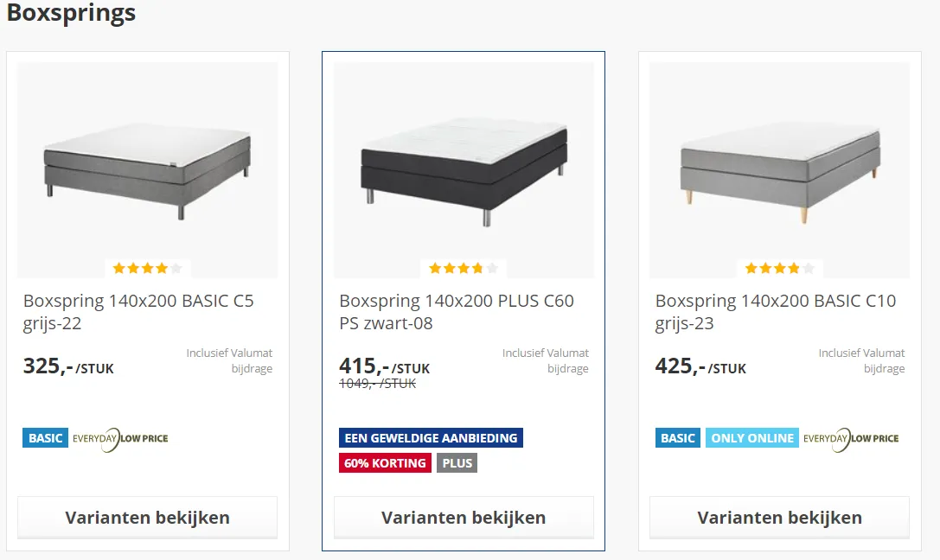This screenshot has height=560, width=940.
Task: Click EEN GEWELDIGE AANBIEDING badge
Action: coord(431,438)
